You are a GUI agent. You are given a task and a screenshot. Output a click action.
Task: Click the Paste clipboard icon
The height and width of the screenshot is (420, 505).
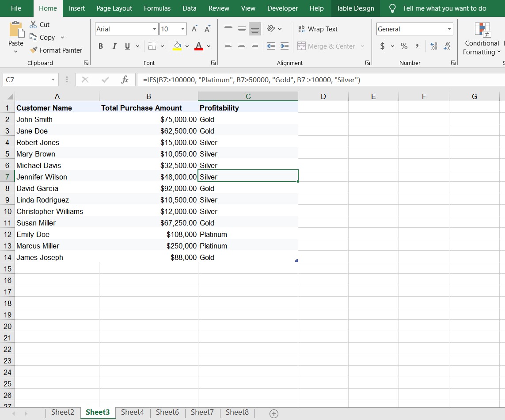(x=16, y=30)
